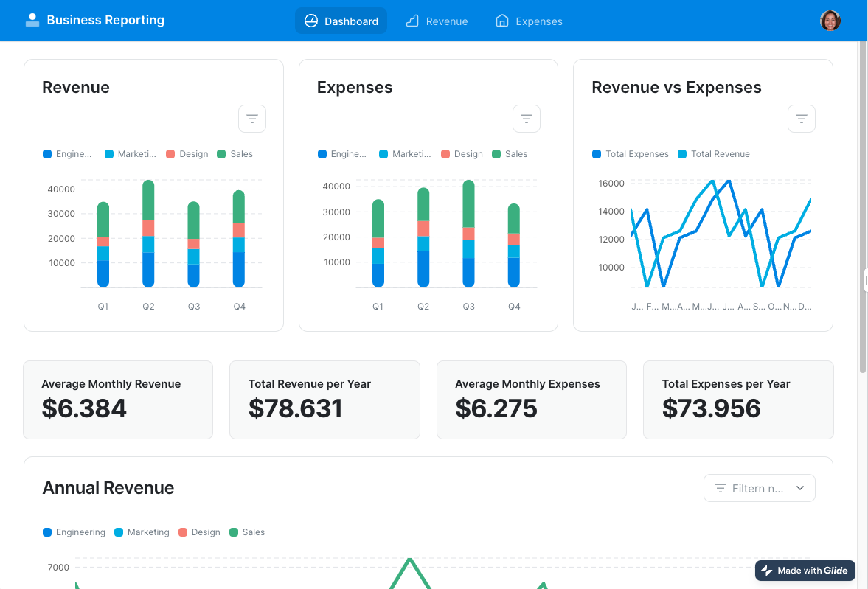The width and height of the screenshot is (868, 589).
Task: Toggle Sales series in Revenue chart legend
Action: [x=235, y=154]
